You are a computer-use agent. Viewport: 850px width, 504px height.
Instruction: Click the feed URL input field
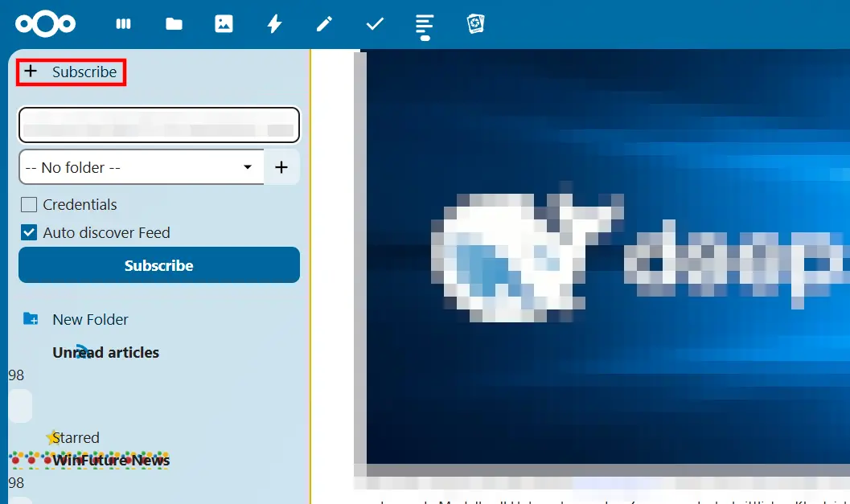pyautogui.click(x=158, y=125)
